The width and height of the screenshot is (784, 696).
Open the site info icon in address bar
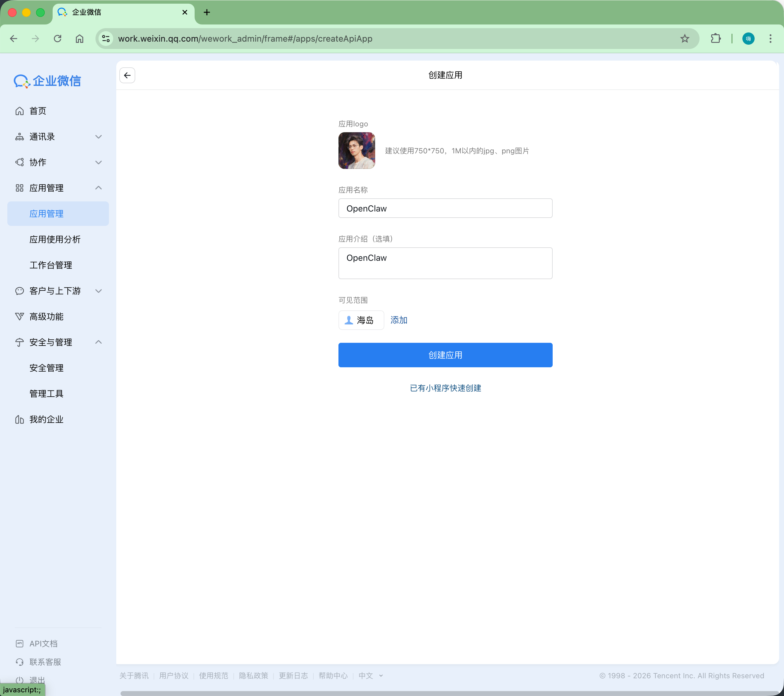[106, 39]
